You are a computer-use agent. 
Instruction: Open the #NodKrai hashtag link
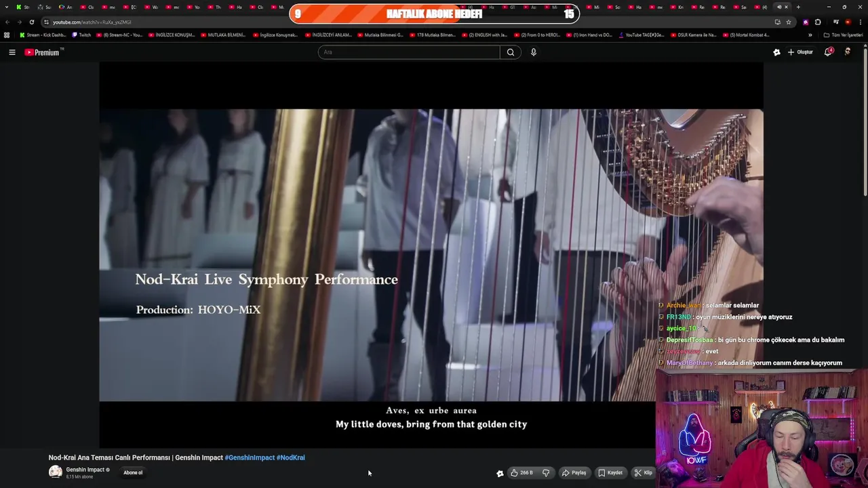coord(291,457)
